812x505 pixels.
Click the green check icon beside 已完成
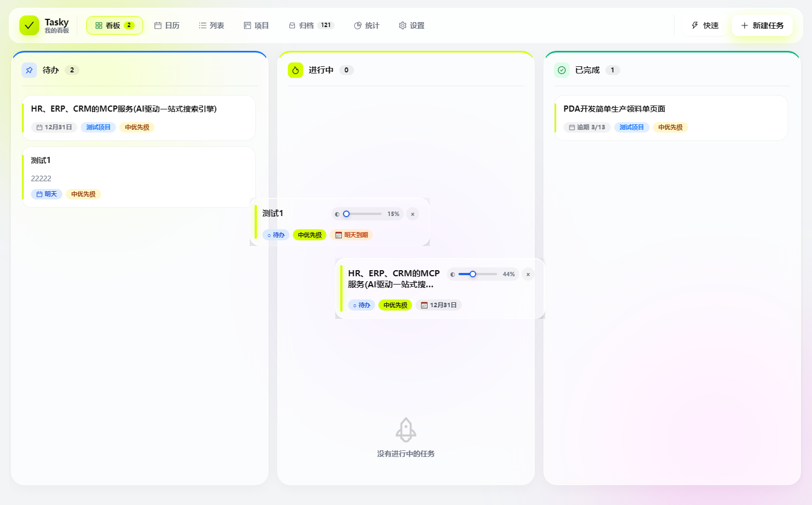coord(562,70)
